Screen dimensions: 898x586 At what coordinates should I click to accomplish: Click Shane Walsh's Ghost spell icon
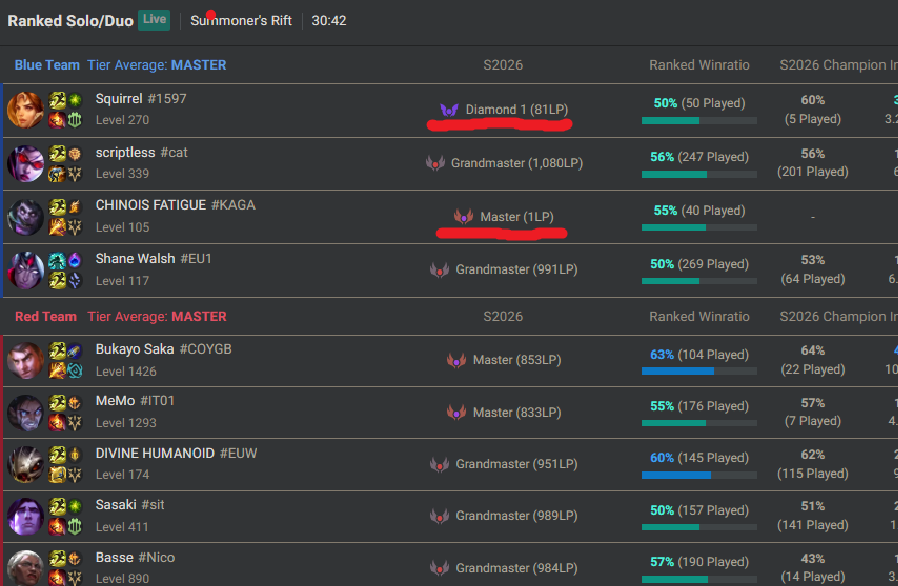57,261
